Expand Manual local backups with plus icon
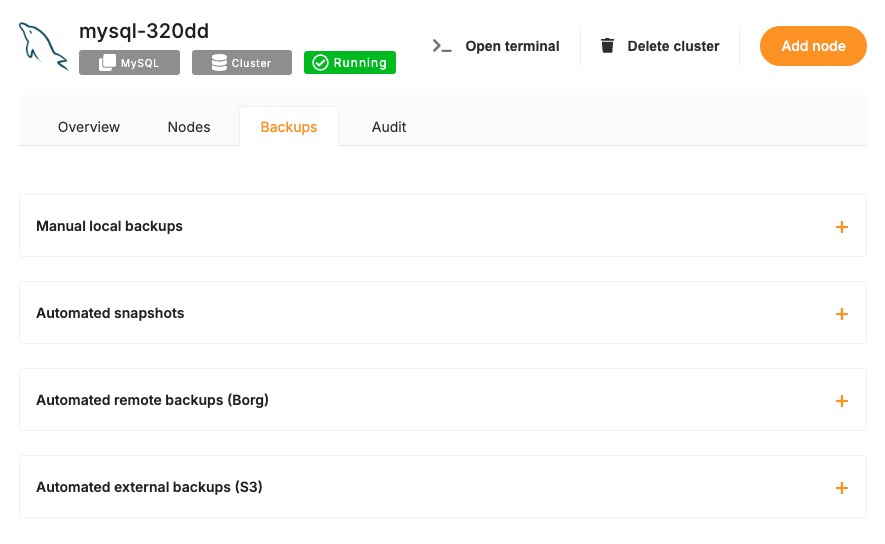 pyautogui.click(x=841, y=227)
